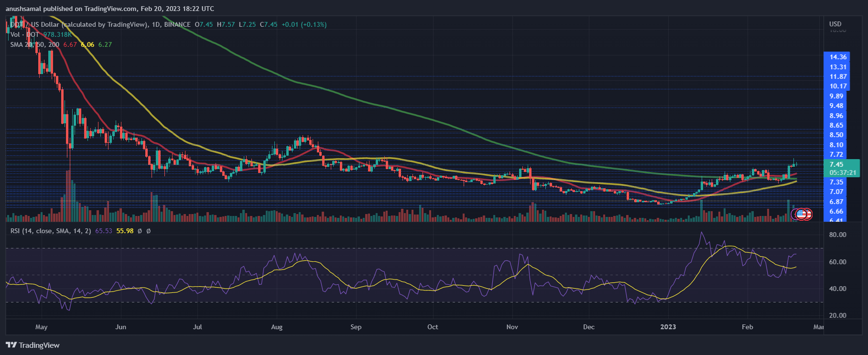Click the TradingView logo at bottom left
The image size is (868, 355).
point(33,345)
